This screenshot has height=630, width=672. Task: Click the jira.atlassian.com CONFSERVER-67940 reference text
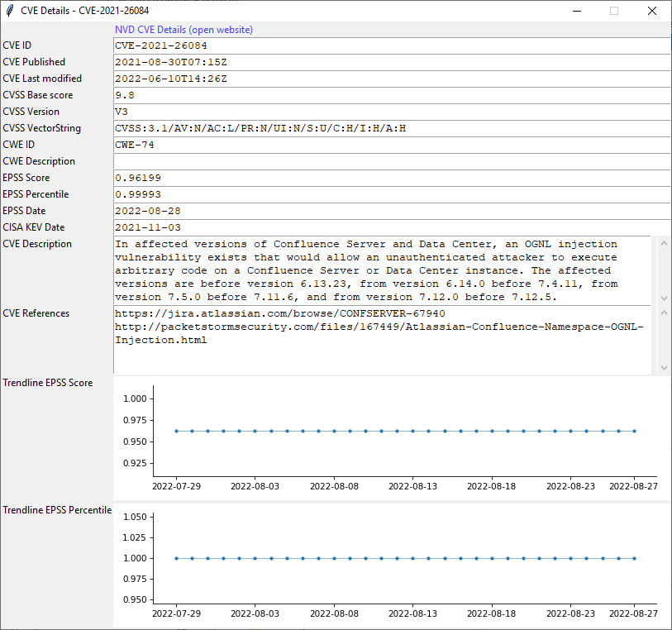click(280, 313)
